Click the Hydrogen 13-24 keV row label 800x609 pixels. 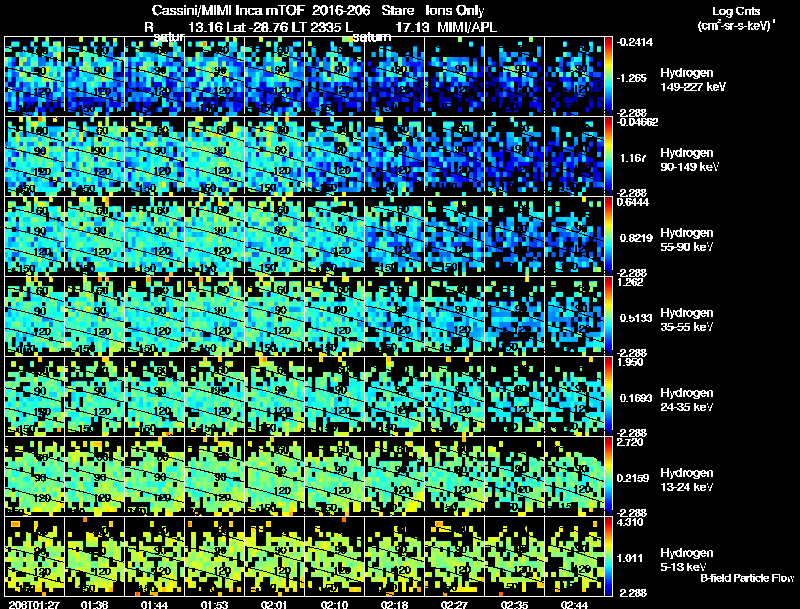[x=687, y=479]
